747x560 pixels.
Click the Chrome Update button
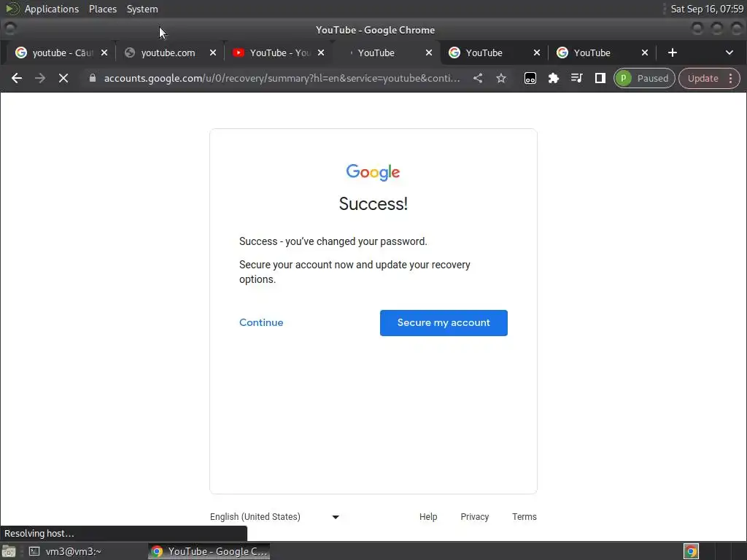(703, 78)
